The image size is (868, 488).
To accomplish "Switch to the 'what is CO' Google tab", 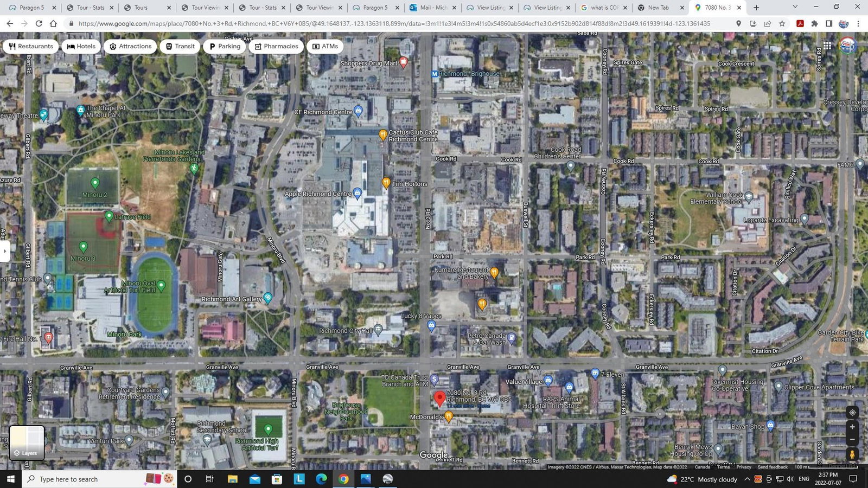I will (x=603, y=8).
